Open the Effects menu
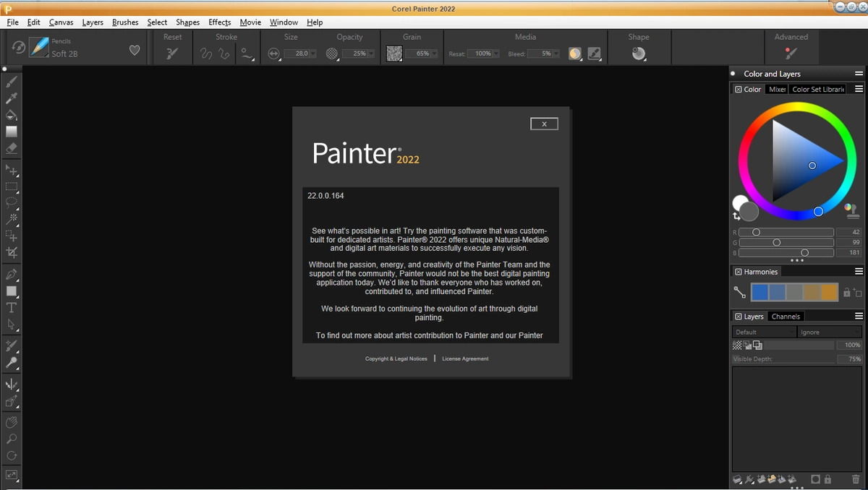The width and height of the screenshot is (868, 490). click(x=220, y=22)
